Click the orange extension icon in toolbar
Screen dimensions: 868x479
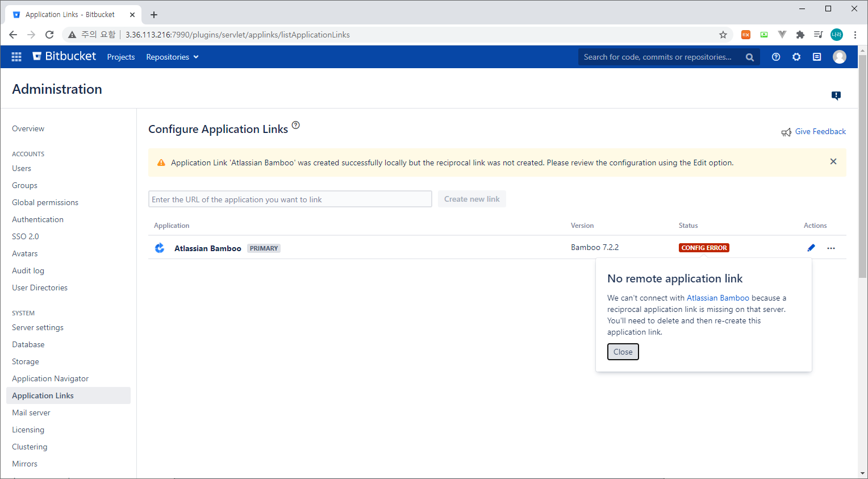point(746,35)
